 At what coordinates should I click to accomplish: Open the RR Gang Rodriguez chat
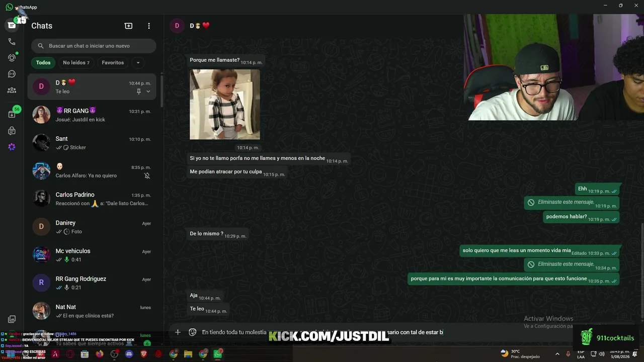(92, 283)
